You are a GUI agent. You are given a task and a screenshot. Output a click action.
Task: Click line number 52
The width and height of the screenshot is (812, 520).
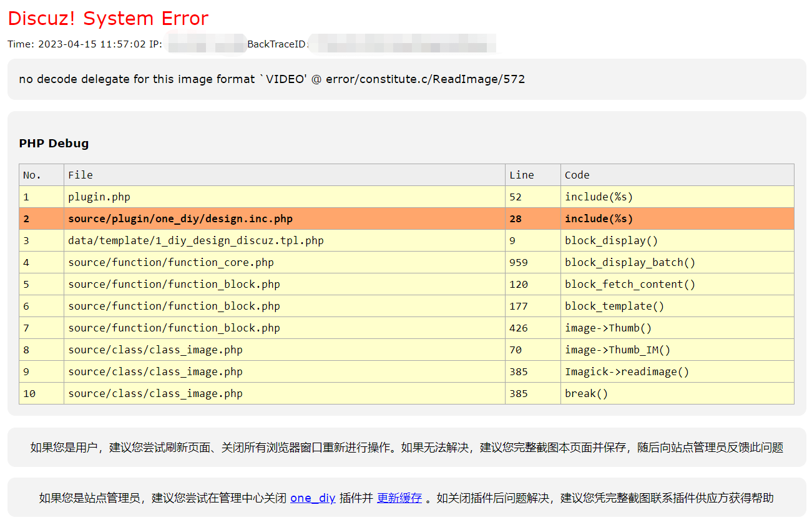(532, 197)
